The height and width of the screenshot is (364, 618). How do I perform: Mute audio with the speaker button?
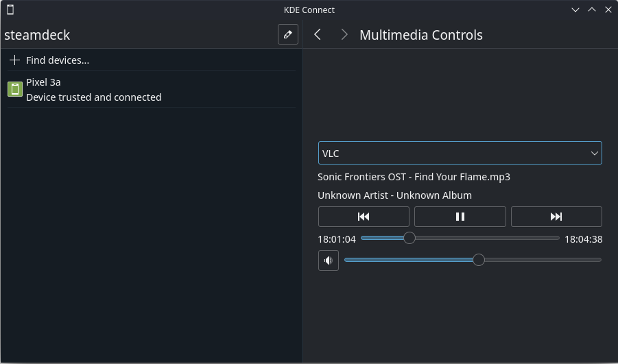point(329,260)
